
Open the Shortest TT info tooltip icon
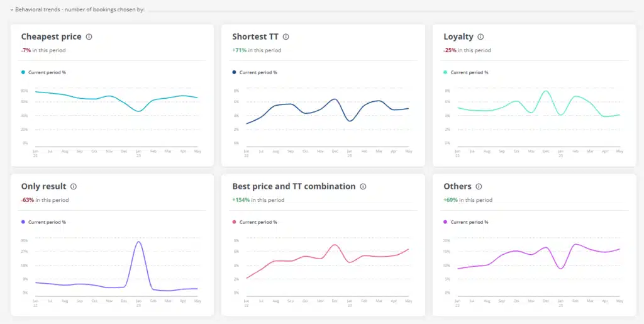286,37
